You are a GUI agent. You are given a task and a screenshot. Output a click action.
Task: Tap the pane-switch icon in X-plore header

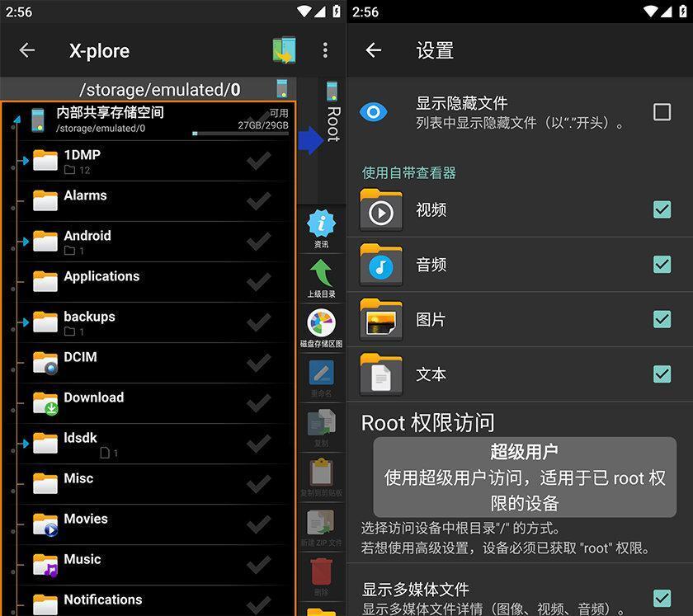pyautogui.click(x=284, y=50)
